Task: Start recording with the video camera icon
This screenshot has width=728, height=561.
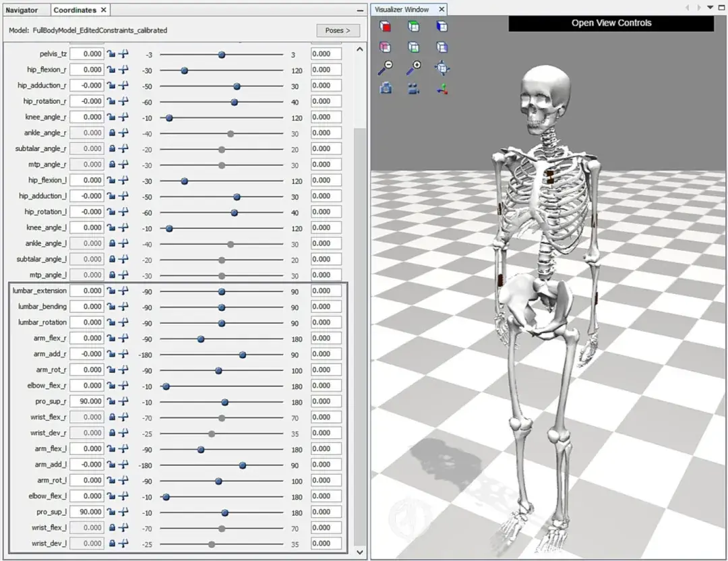Action: pos(413,88)
